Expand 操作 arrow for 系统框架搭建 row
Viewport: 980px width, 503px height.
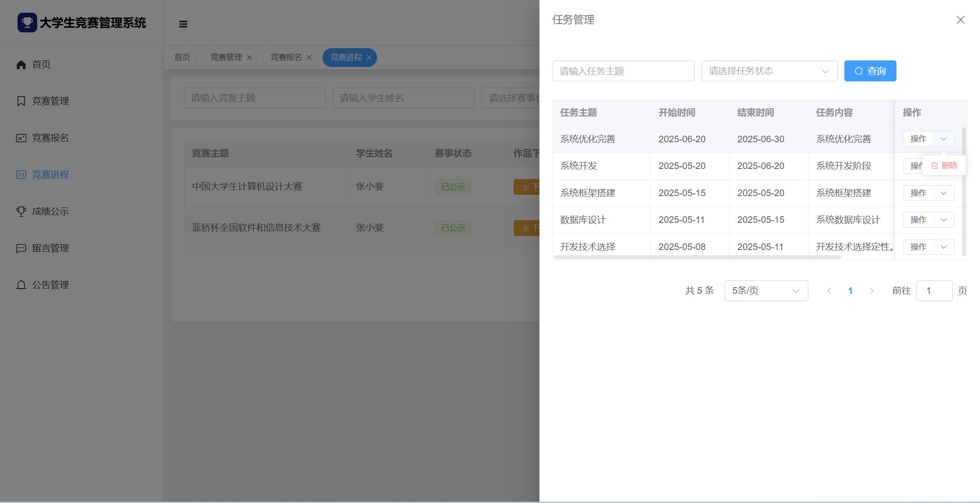click(x=944, y=193)
